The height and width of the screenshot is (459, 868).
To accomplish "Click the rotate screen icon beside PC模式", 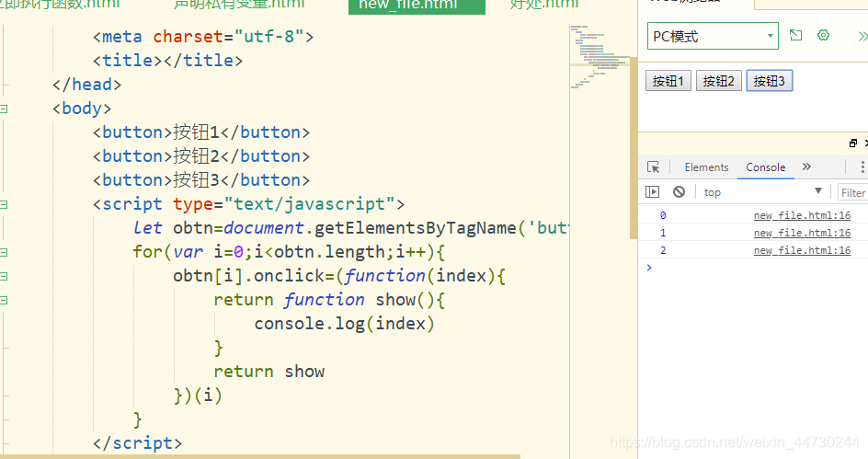I will 795,36.
